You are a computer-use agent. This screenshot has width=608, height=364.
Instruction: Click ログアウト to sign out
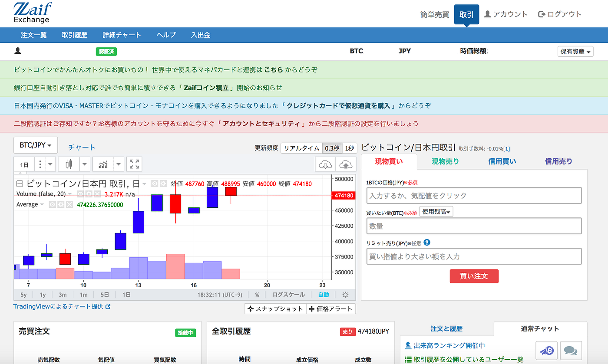(560, 14)
